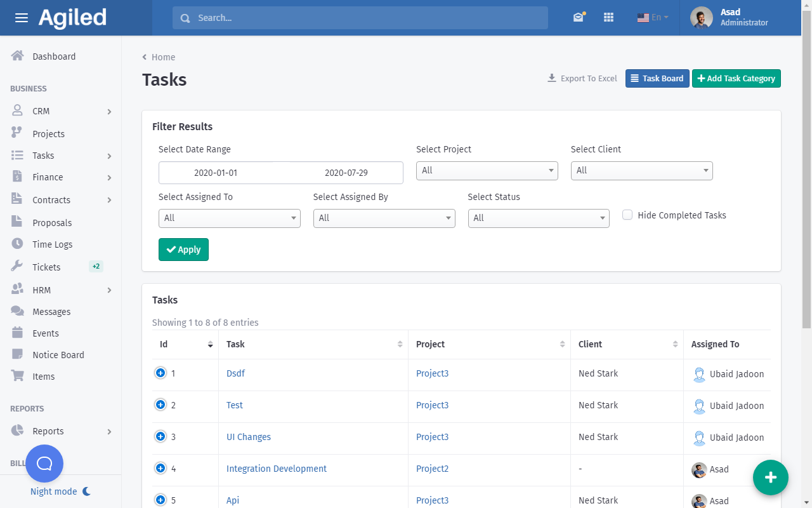Click the start date 2020-01-01 field
The height and width of the screenshot is (508, 812).
pos(216,173)
